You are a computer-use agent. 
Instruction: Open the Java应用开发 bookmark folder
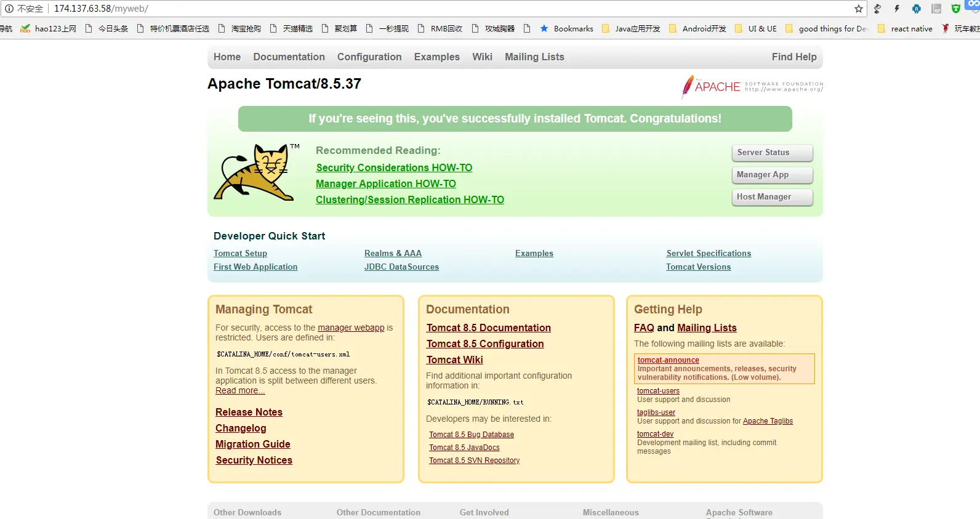pos(631,28)
